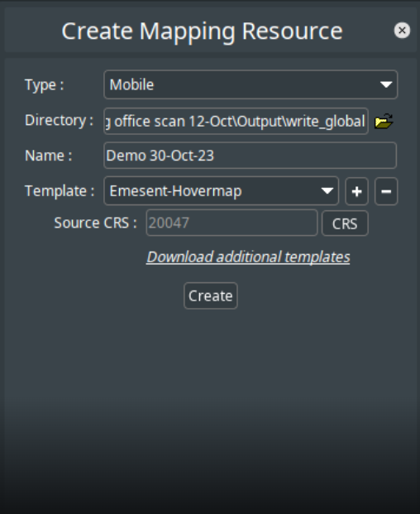
Task: Click the Directory label
Action: click(60, 120)
